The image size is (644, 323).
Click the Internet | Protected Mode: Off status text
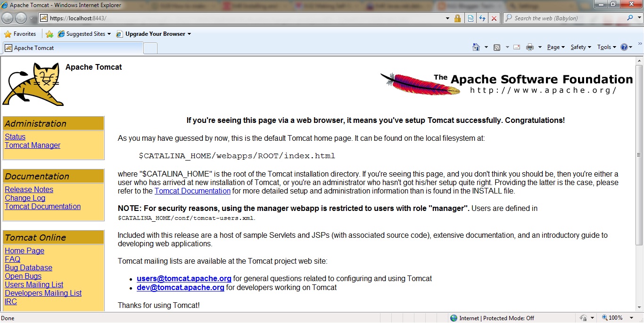497,318
